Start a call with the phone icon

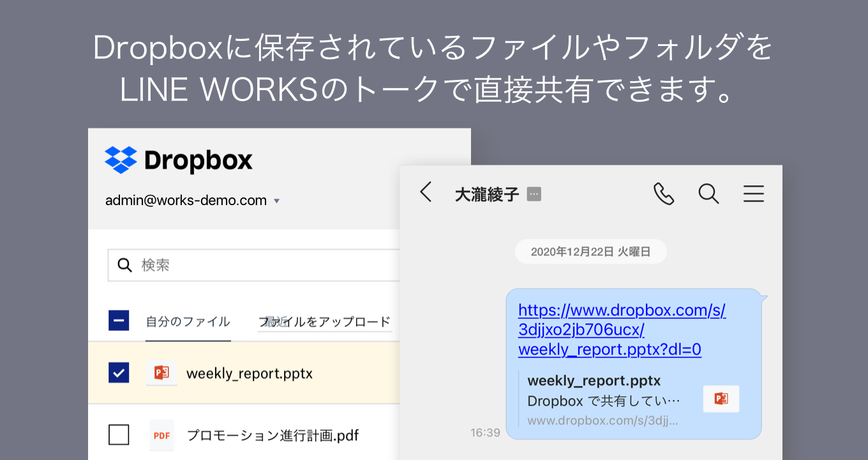coord(664,194)
